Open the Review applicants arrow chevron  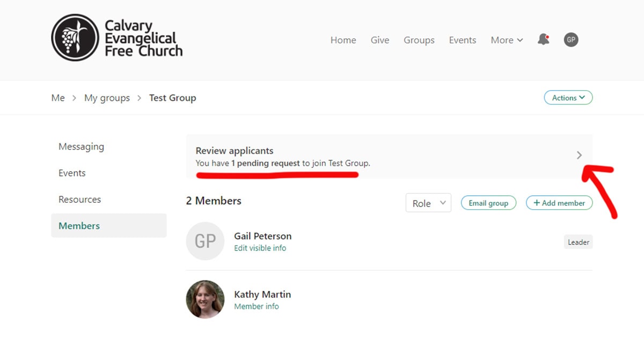pyautogui.click(x=579, y=156)
